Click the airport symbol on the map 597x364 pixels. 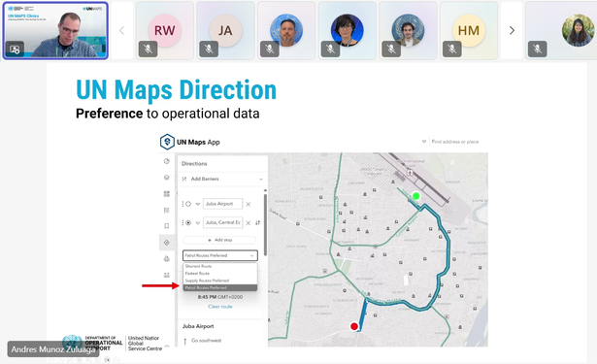tap(410, 173)
